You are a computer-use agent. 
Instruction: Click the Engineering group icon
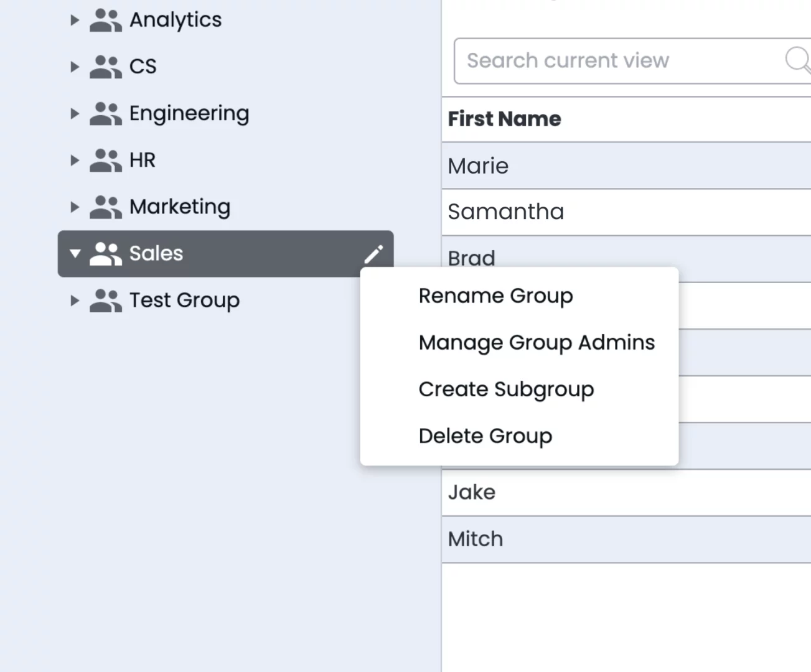106,113
